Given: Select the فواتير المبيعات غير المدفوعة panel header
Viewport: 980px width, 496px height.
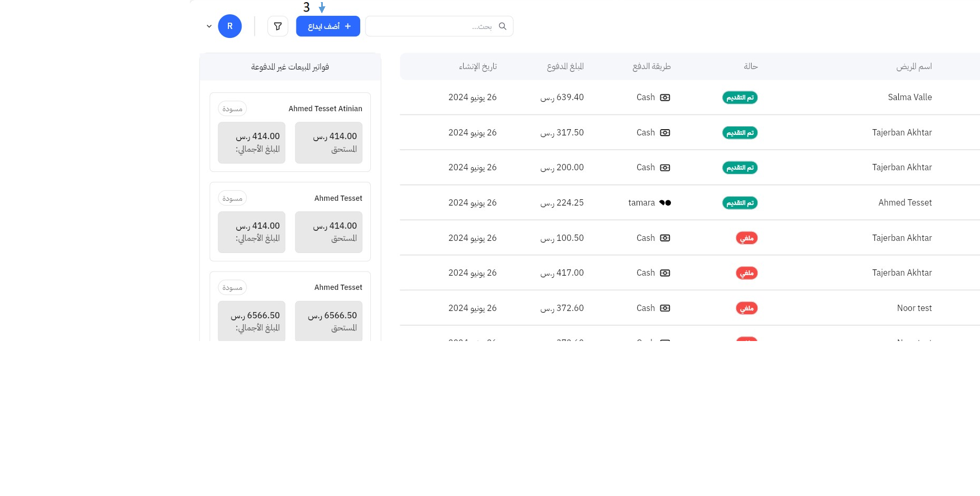Looking at the screenshot, I should (290, 67).
